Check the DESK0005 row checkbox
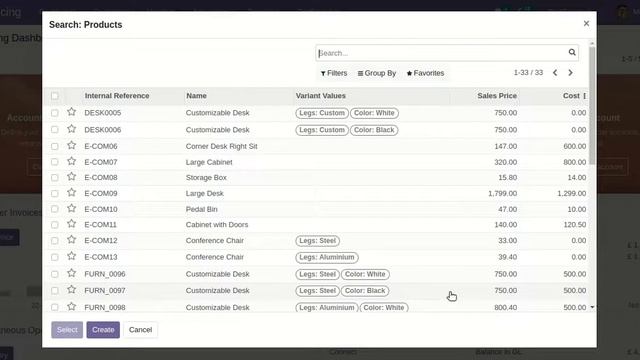The image size is (640, 360). (x=55, y=113)
